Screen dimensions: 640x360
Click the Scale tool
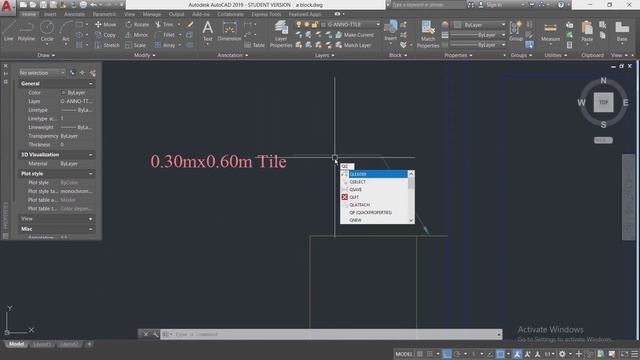(136, 45)
